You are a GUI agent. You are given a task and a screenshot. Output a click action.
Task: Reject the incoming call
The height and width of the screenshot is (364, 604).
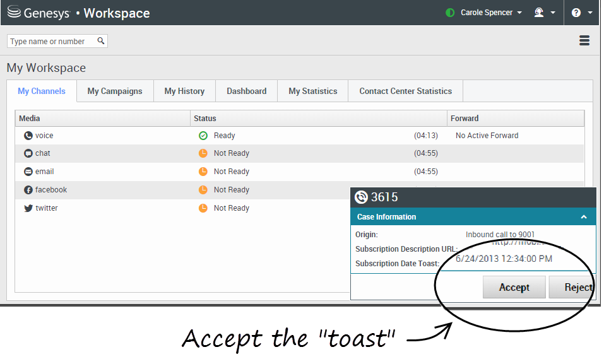(573, 287)
